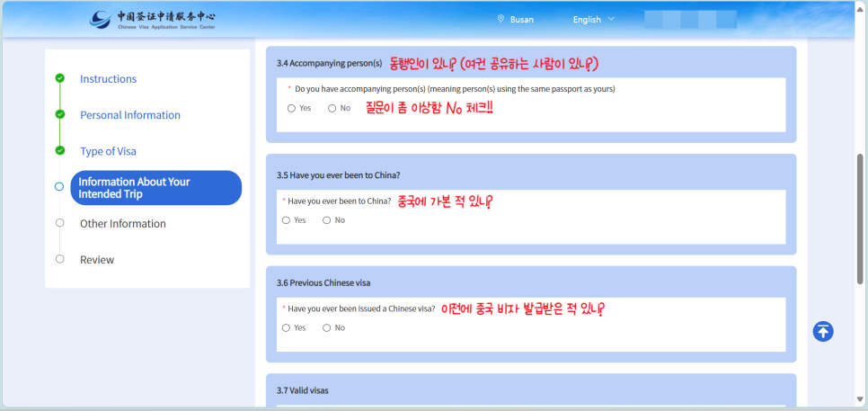Image resolution: width=868 pixels, height=411 pixels.
Task: Click the scrollbar down arrow
Action: [x=861, y=399]
